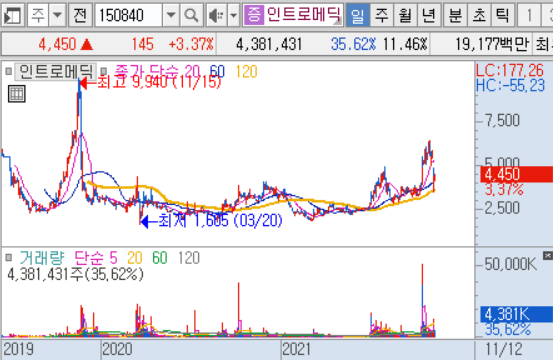Click the 최저 1,605 (03/20) low marker

212,221
